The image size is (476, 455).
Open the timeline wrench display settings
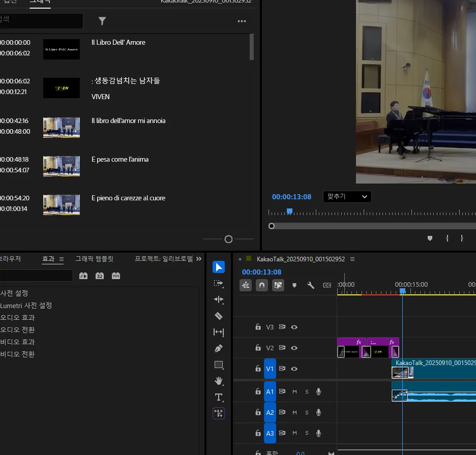311,285
